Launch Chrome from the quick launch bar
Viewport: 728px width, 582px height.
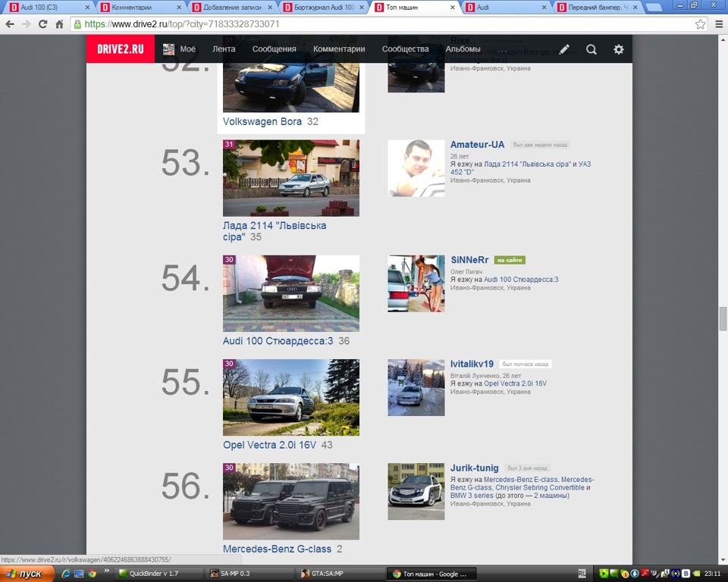click(x=92, y=574)
